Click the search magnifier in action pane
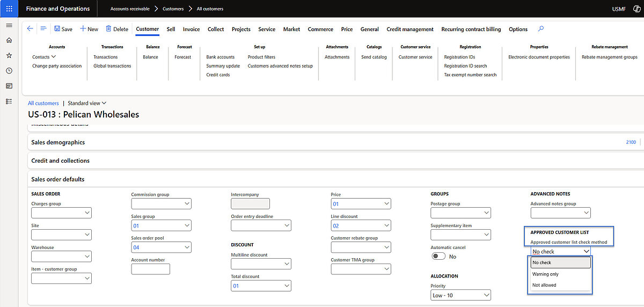Image resolution: width=644 pixels, height=307 pixels. (541, 29)
